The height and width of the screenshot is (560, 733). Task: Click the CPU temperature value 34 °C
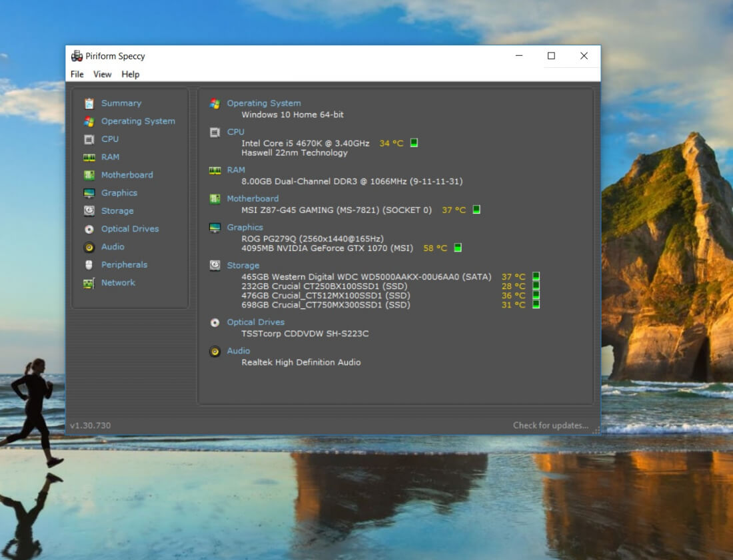point(391,143)
